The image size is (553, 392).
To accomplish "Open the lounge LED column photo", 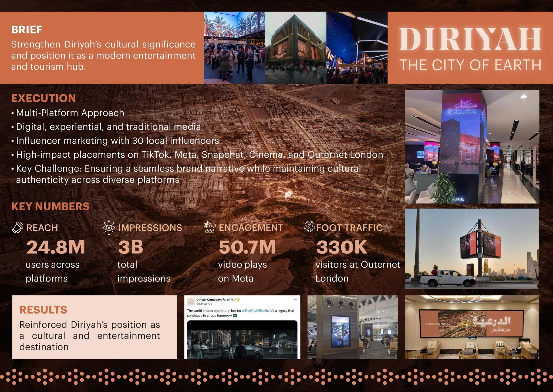I will pos(472,147).
